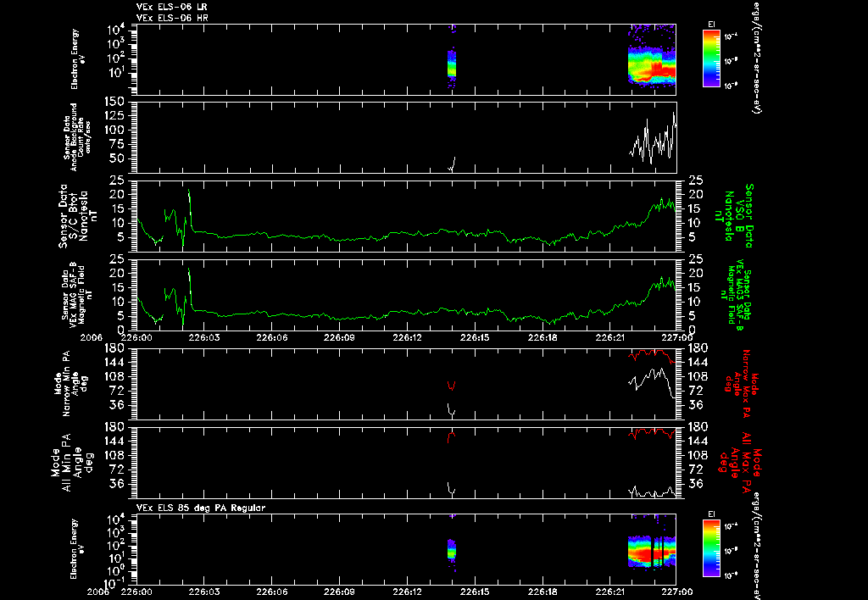Click the red 'Mode All Max PA Angle' label
This screenshot has height=600, width=868.
(x=740, y=462)
